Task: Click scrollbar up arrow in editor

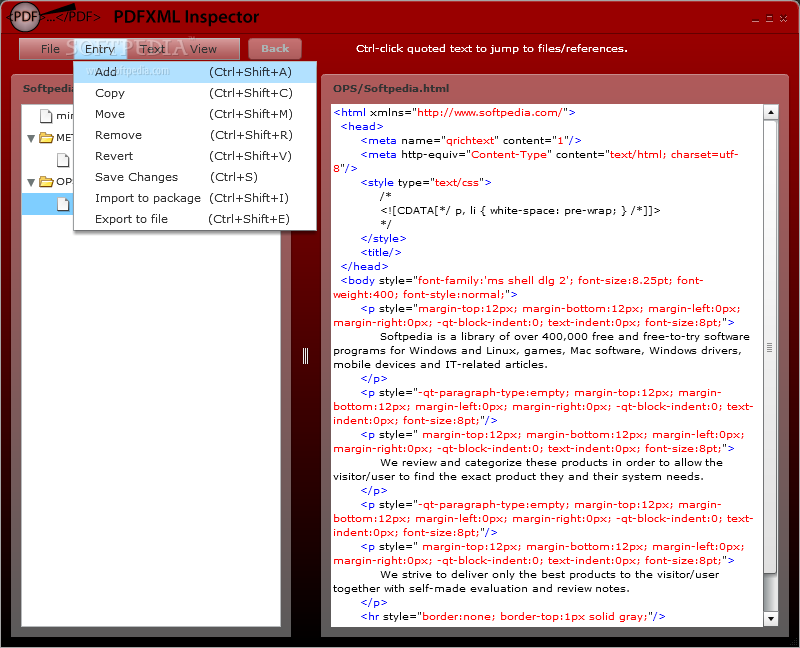Action: (770, 112)
